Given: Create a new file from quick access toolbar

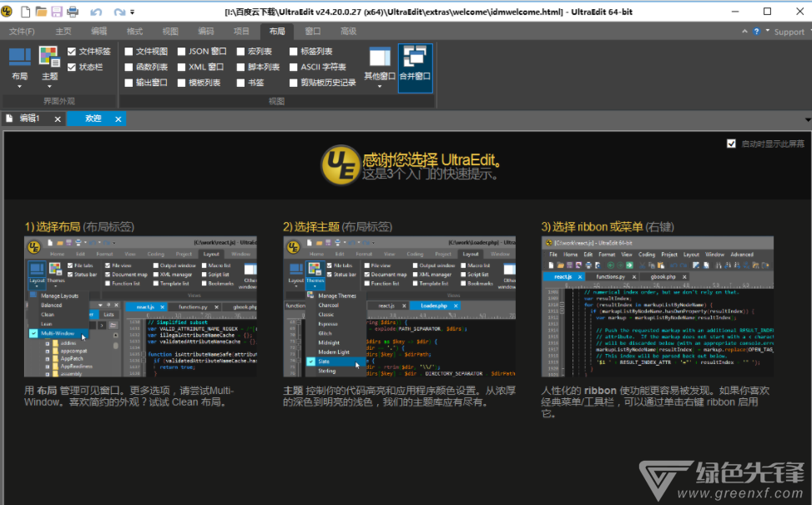Looking at the screenshot, I should tap(25, 12).
